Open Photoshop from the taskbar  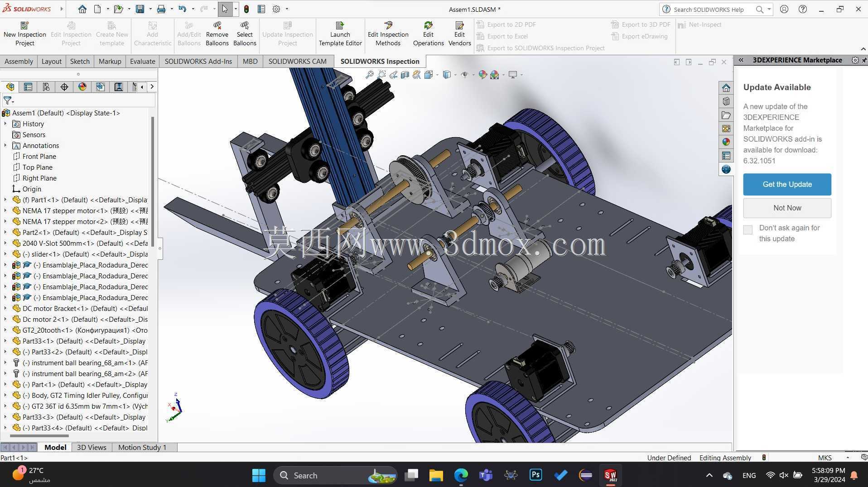tap(535, 475)
